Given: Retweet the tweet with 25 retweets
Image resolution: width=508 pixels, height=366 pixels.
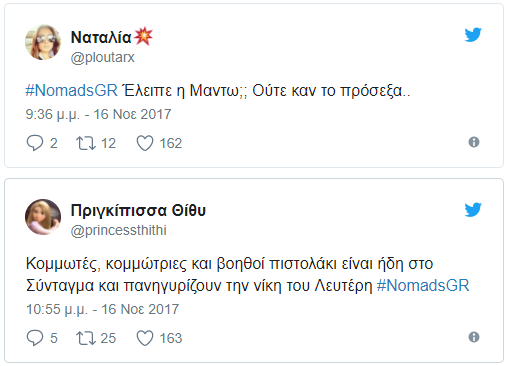Looking at the screenshot, I should (x=86, y=338).
